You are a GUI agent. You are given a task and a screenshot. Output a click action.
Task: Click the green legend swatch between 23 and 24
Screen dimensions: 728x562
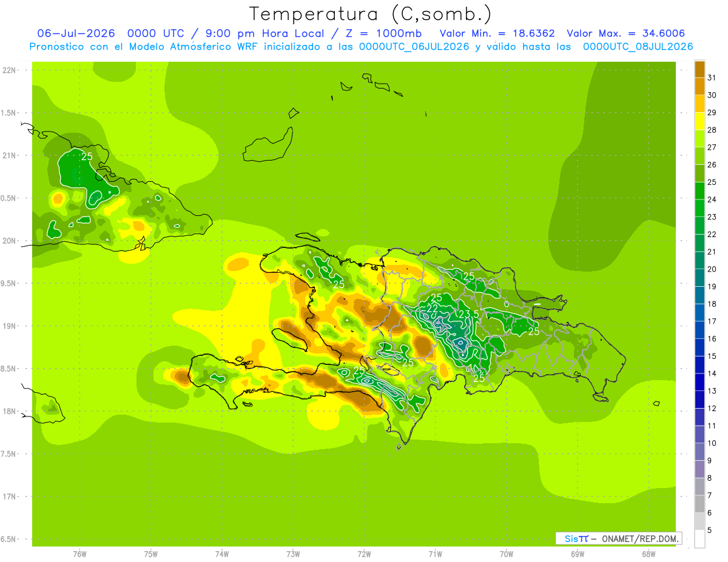click(699, 209)
